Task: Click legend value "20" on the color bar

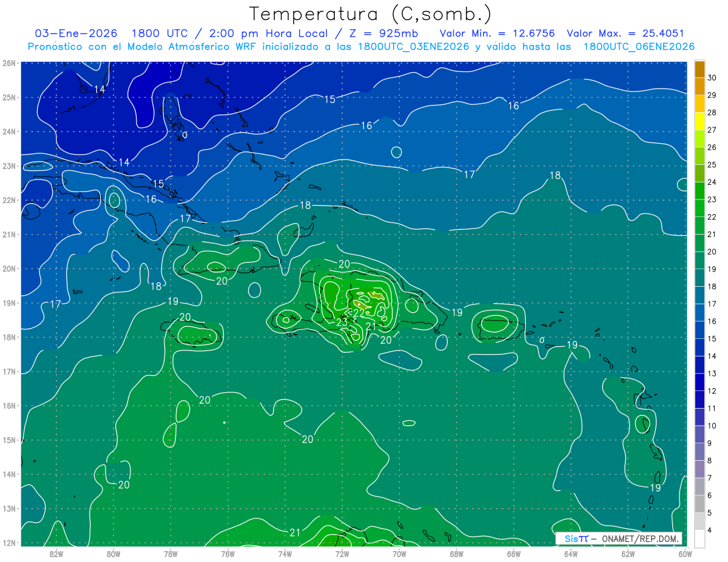Action: [712, 252]
